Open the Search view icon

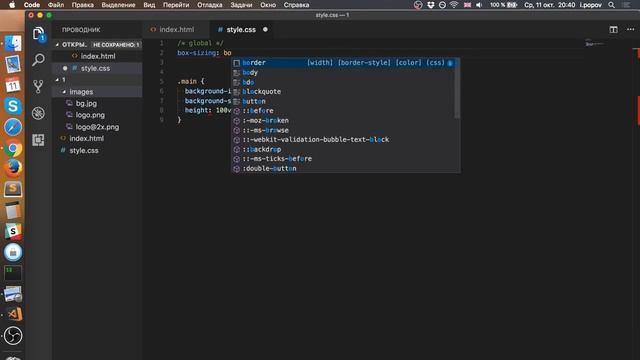(38, 60)
